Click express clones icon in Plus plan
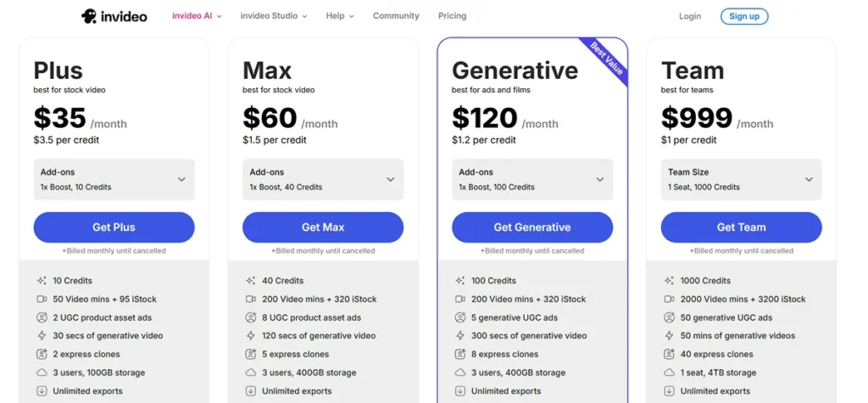Image resolution: width=868 pixels, height=403 pixels. pos(42,355)
